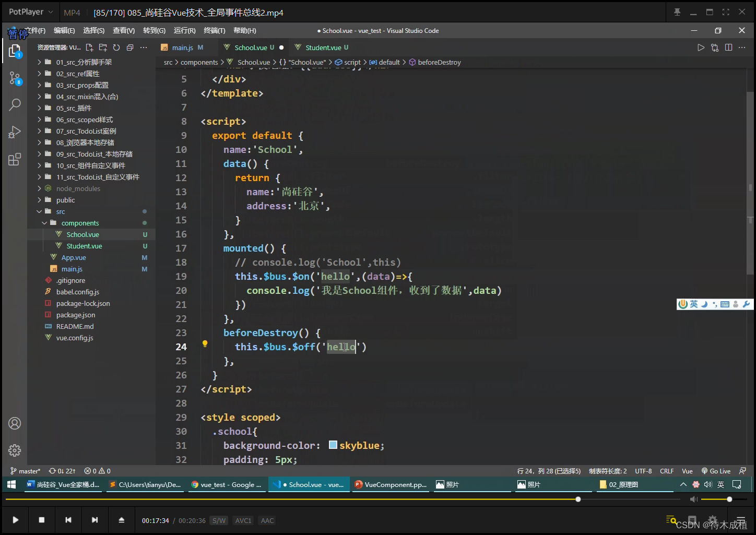Run the code with editor play icon
The width and height of the screenshot is (756, 535).
click(x=701, y=47)
